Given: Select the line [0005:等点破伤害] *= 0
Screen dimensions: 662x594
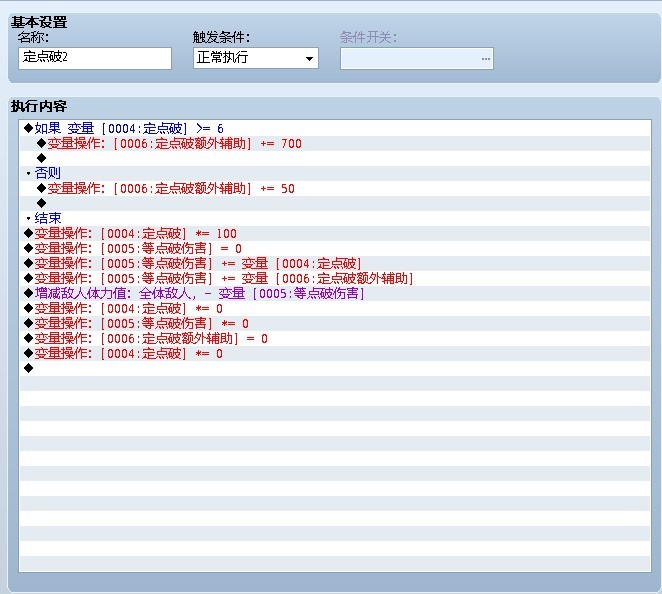Looking at the screenshot, I should 334,323.
